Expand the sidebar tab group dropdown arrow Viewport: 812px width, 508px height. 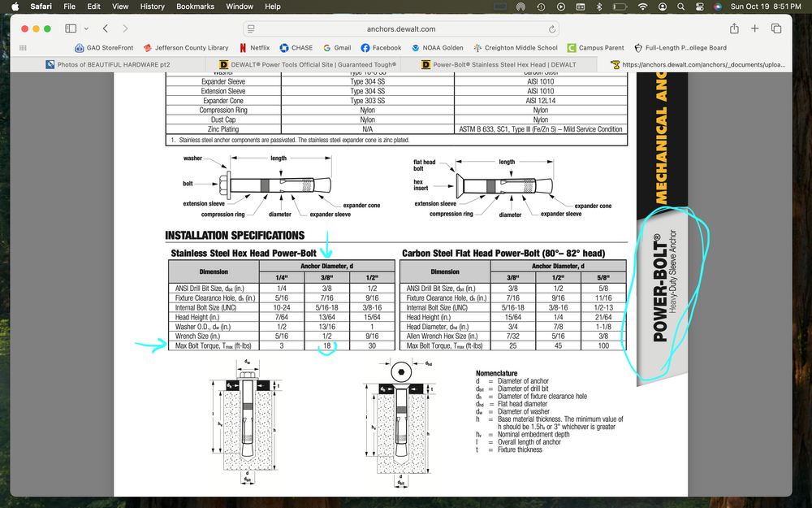click(87, 28)
